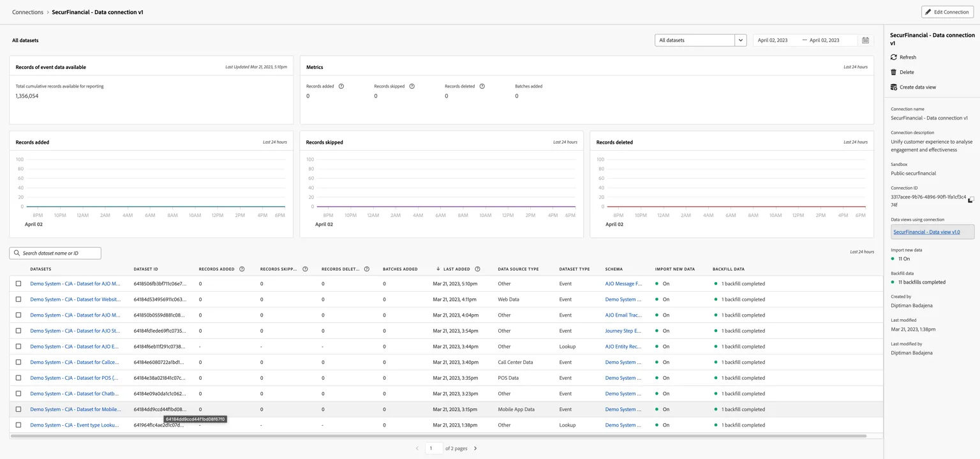Click the Records deleted help icon in Metrics
The height and width of the screenshot is (459, 980).
point(482,86)
